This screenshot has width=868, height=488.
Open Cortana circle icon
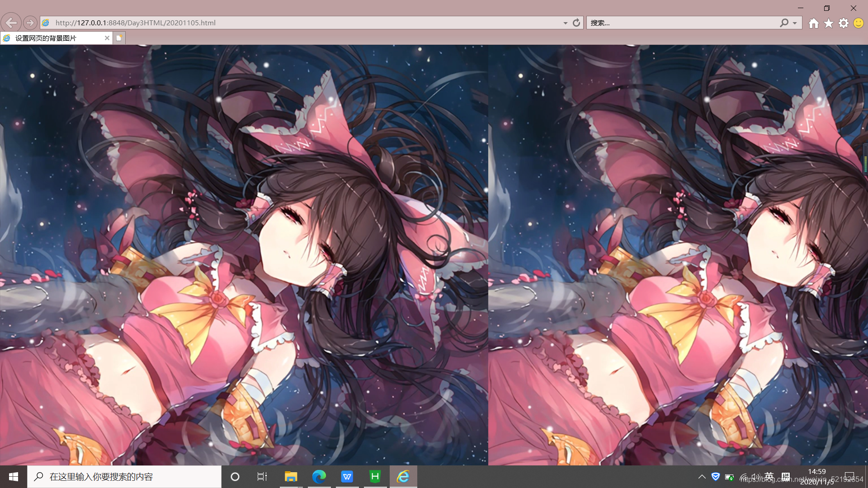point(235,477)
